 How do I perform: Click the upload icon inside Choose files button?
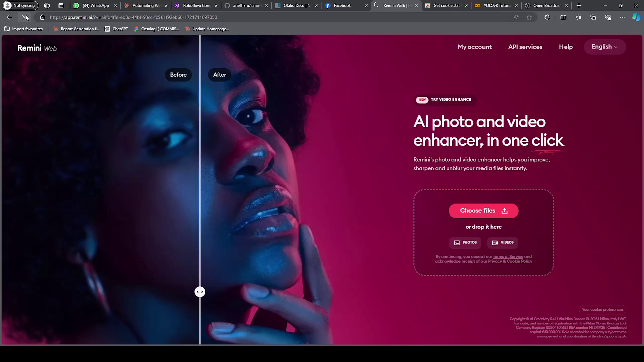coord(504,211)
